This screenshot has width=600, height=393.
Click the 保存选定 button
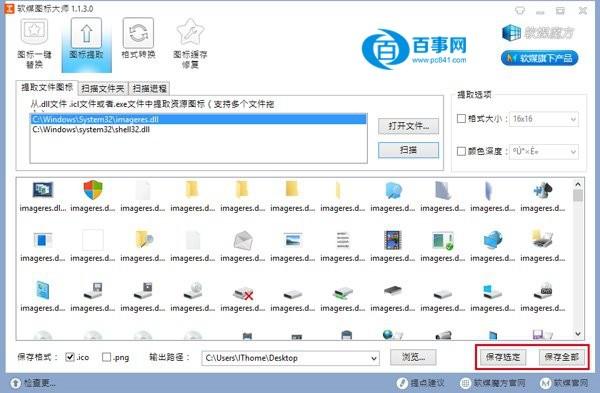tap(503, 357)
